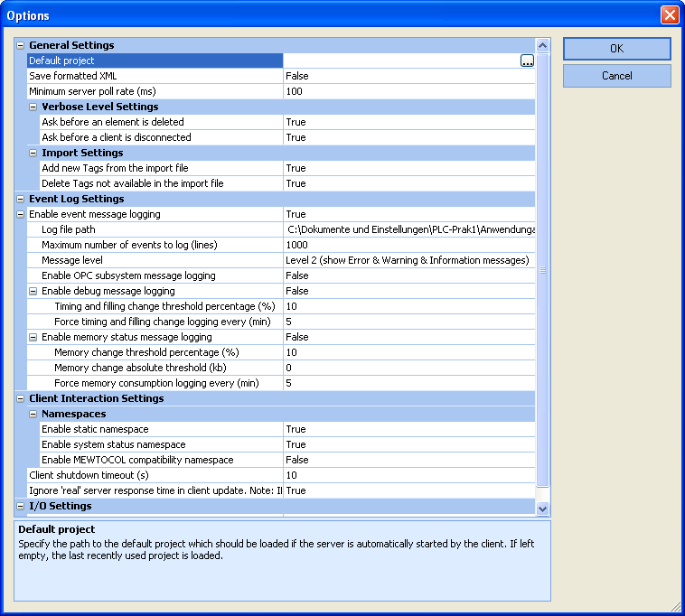The image size is (685, 616).
Task: Select the Log file path property
Action: tap(155, 229)
